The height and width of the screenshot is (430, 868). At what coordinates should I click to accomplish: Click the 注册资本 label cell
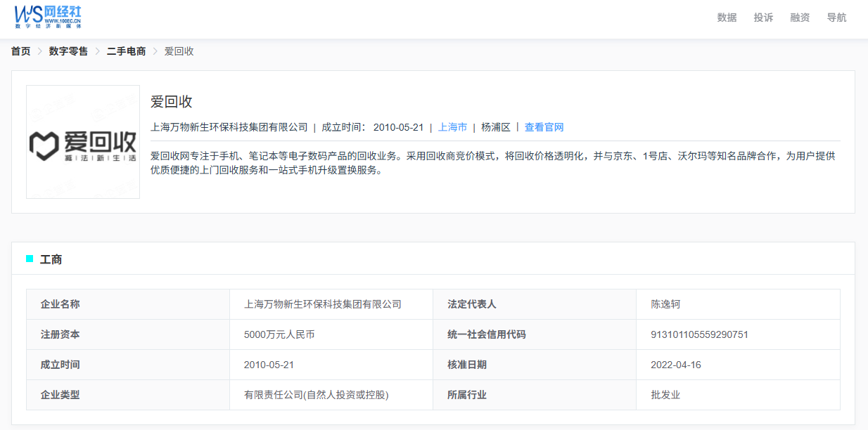pyautogui.click(x=128, y=334)
